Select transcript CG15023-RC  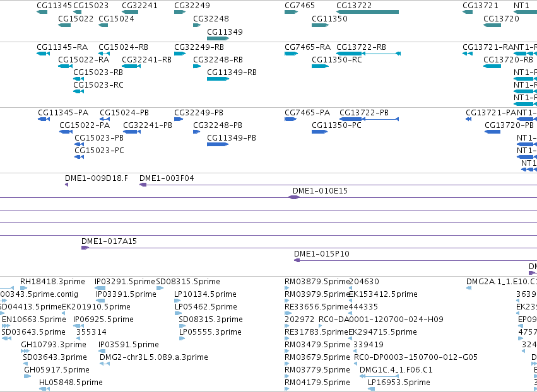(98, 85)
